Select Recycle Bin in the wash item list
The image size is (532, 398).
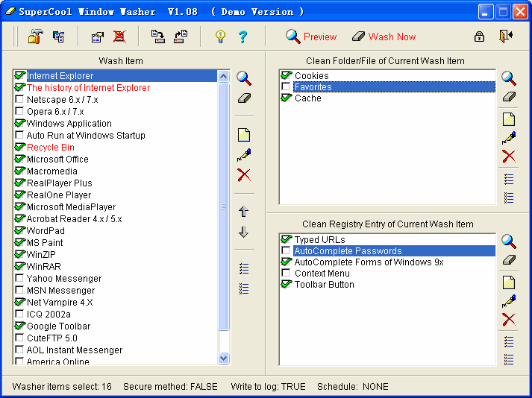(x=51, y=148)
